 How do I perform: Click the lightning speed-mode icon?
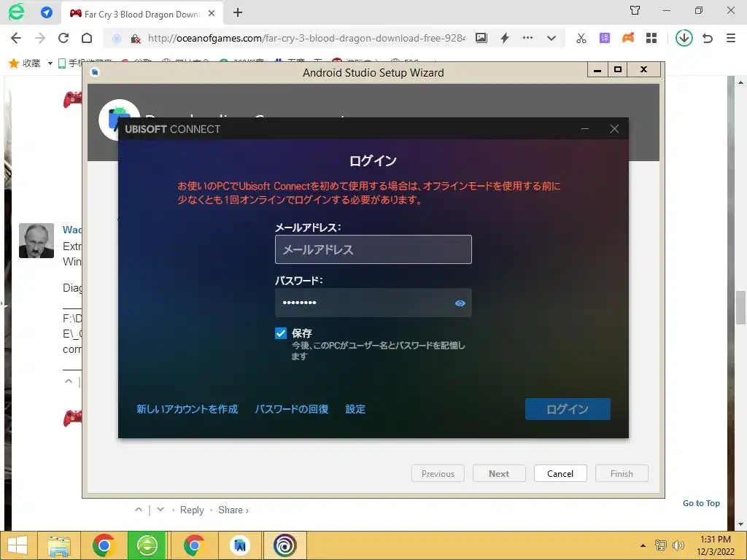point(505,38)
